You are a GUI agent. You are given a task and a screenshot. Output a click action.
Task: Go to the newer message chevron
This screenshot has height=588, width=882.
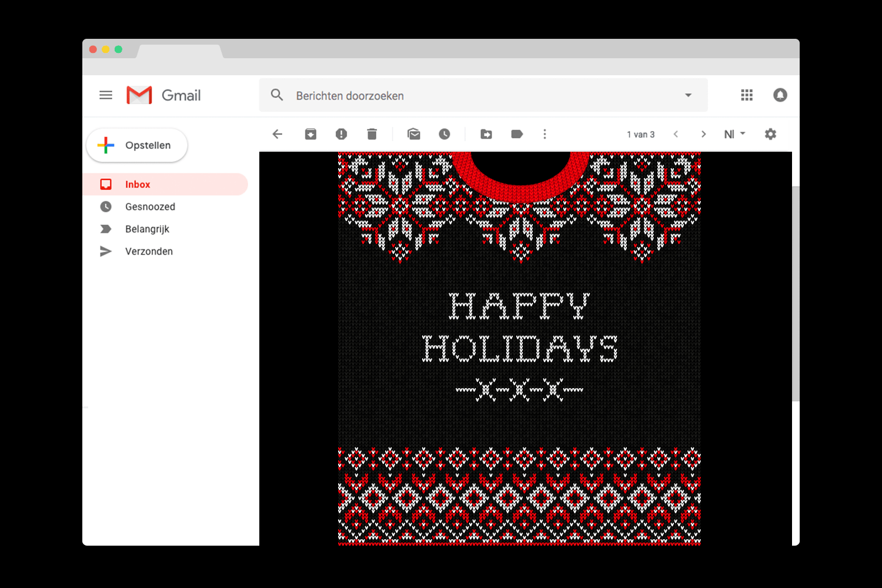pyautogui.click(x=676, y=134)
